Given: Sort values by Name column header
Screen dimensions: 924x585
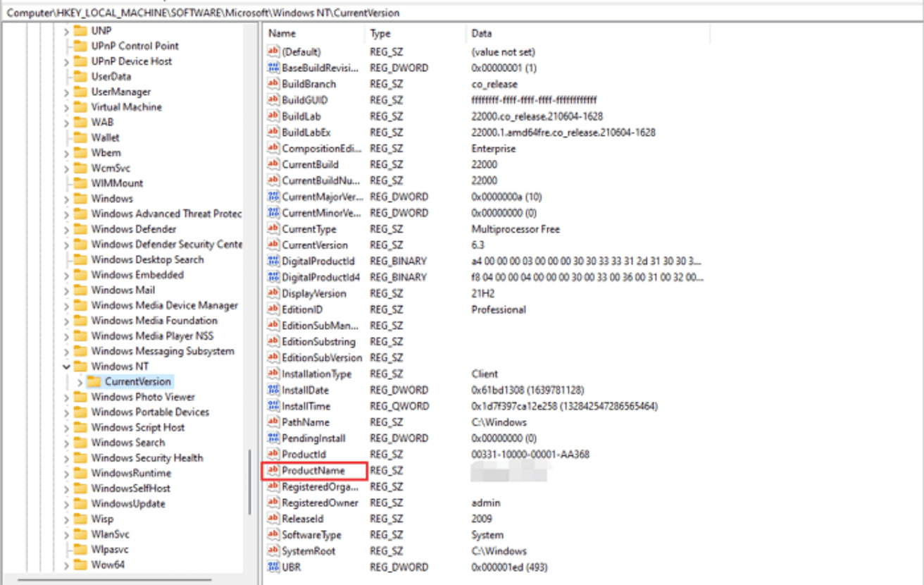Looking at the screenshot, I should pyautogui.click(x=282, y=33).
